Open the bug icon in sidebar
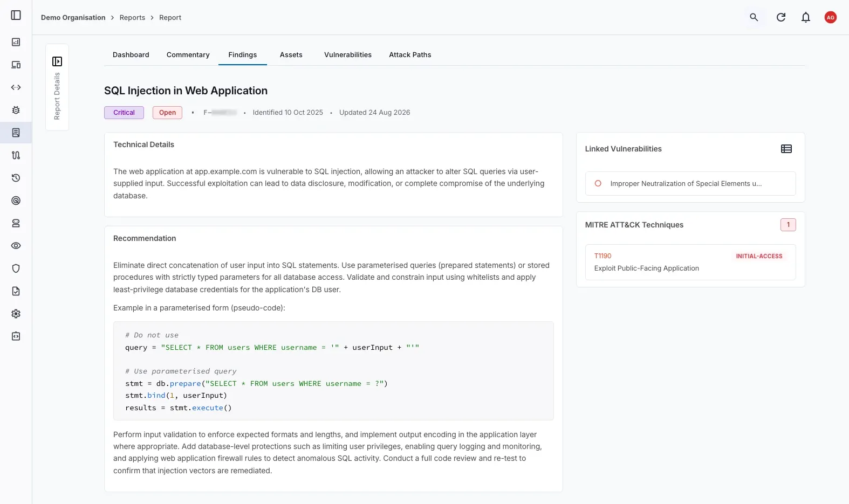Viewport: 849px width, 504px height. click(16, 110)
